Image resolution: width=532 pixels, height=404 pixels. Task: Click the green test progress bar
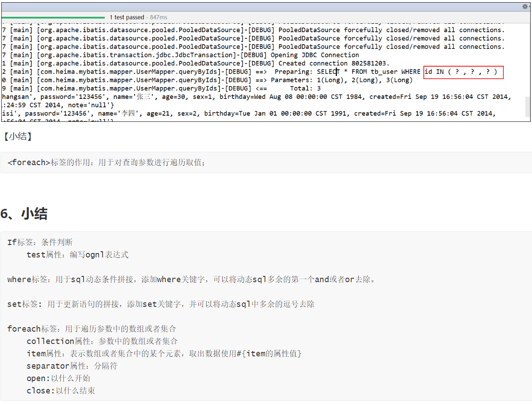53,18
